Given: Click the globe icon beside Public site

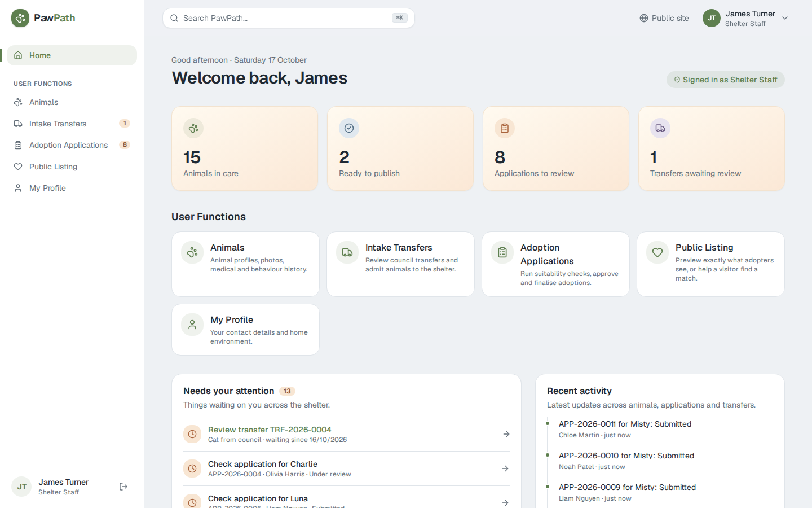Looking at the screenshot, I should (x=644, y=18).
